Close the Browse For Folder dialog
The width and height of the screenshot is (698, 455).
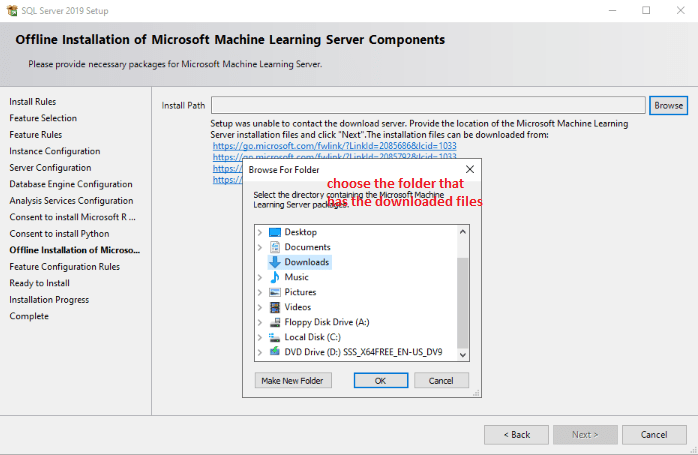point(470,170)
